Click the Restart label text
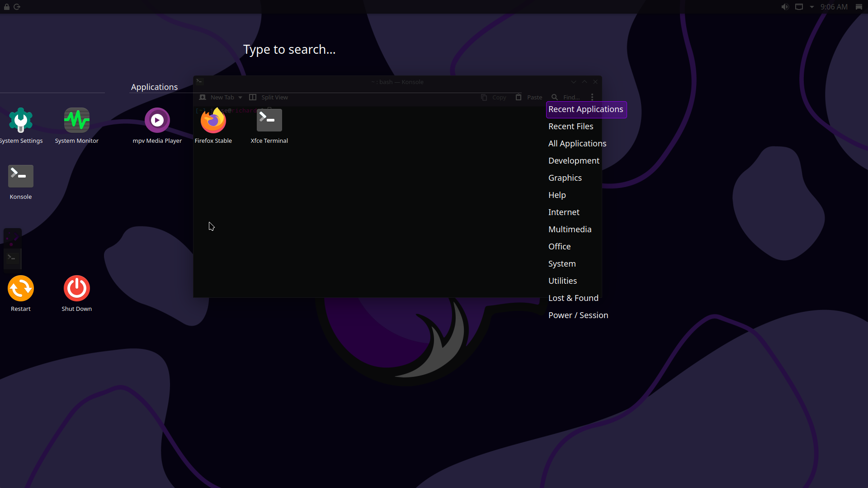 click(x=21, y=309)
